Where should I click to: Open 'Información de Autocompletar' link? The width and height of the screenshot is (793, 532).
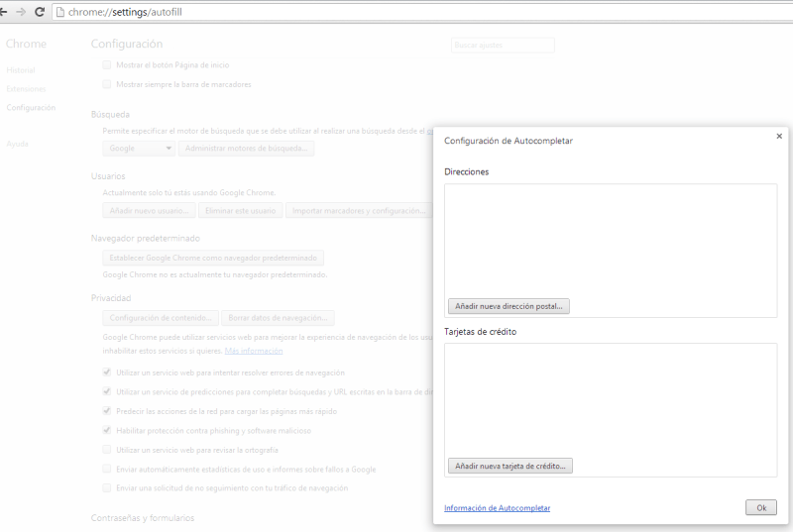497,508
